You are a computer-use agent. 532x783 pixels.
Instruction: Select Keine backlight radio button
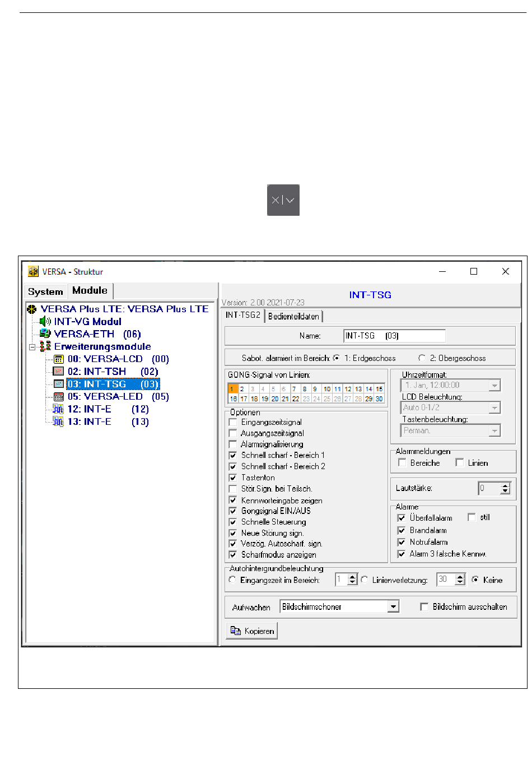[x=475, y=580]
